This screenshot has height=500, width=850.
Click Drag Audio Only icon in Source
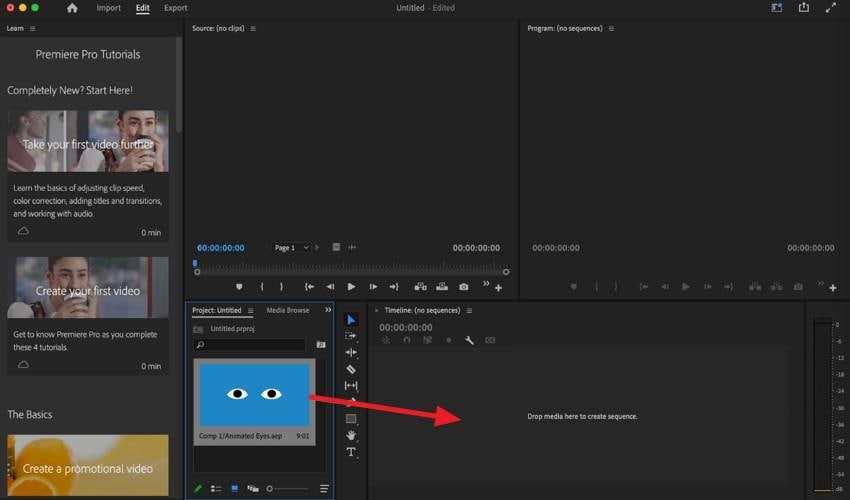(x=352, y=247)
